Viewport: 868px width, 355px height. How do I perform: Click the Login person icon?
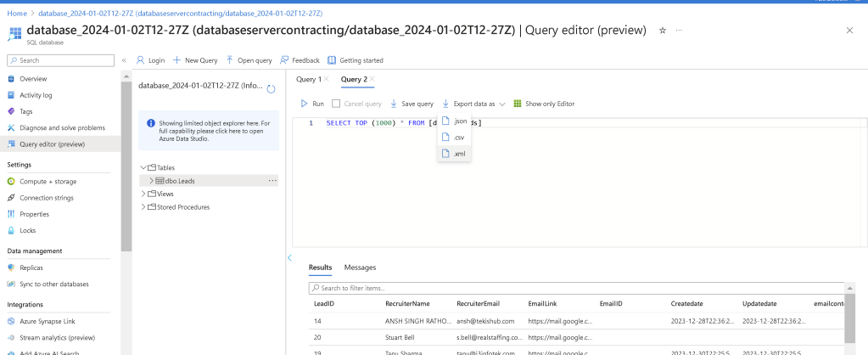(141, 60)
